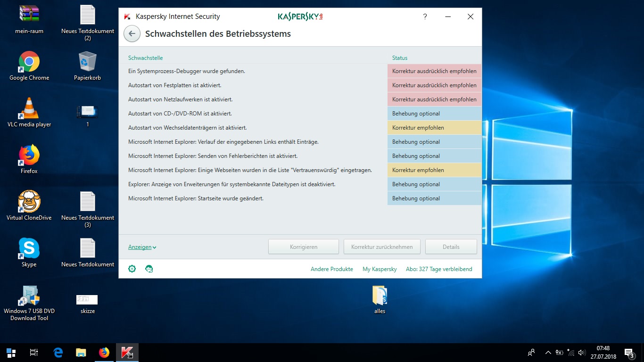Open the Windows Start menu
Viewport: 644px width, 362px height.
pyautogui.click(x=11, y=353)
